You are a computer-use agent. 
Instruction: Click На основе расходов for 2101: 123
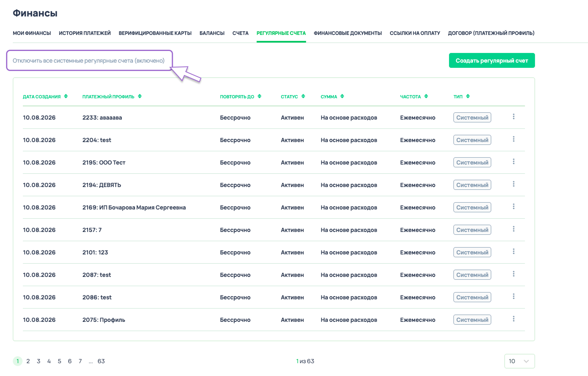click(349, 252)
